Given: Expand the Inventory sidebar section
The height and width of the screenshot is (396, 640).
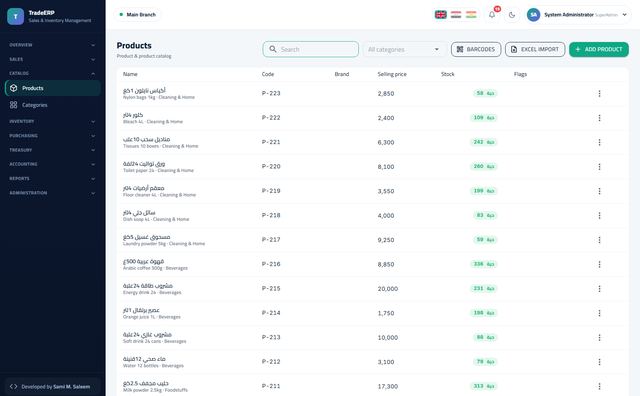Looking at the screenshot, I should tap(52, 121).
